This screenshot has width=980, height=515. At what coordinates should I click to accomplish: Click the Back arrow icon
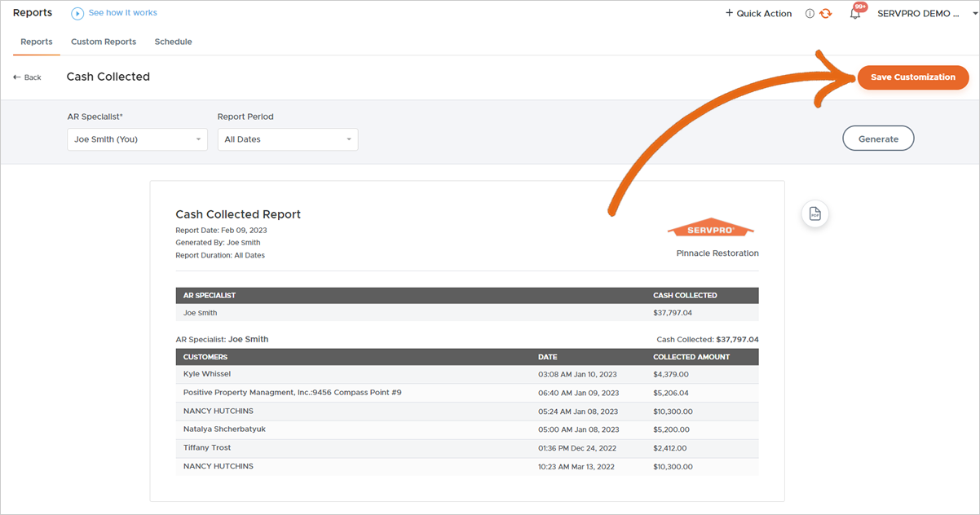(x=17, y=77)
